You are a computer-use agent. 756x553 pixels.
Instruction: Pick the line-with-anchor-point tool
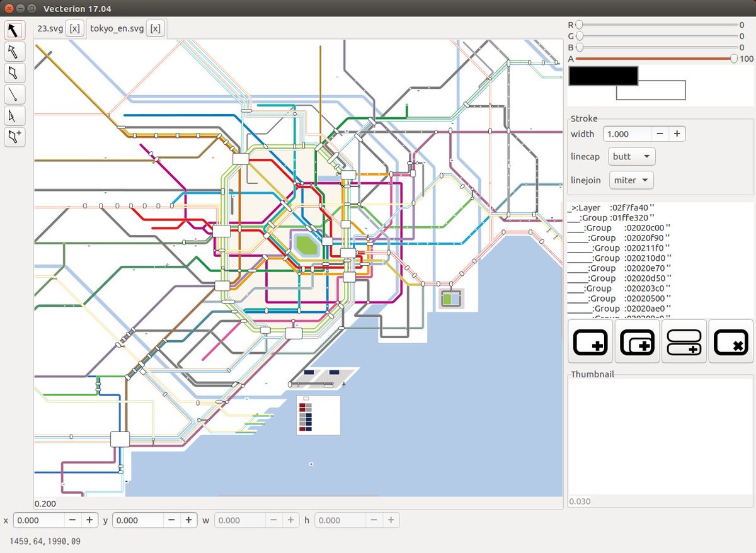[x=14, y=94]
